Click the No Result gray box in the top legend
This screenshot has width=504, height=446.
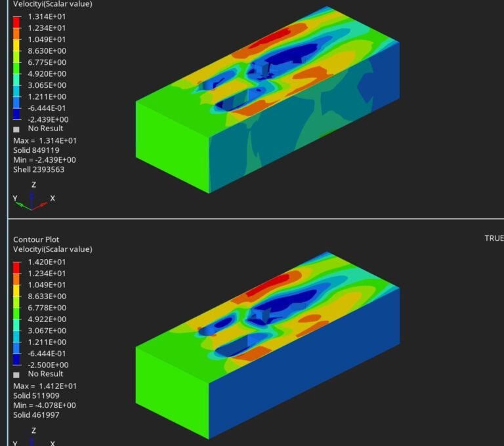[17, 129]
